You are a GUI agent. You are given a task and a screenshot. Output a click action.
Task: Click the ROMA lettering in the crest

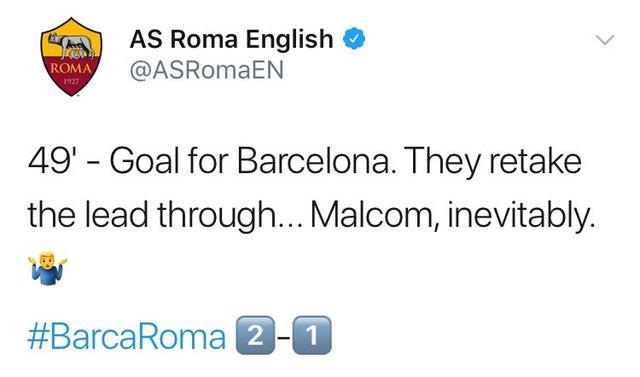[71, 69]
